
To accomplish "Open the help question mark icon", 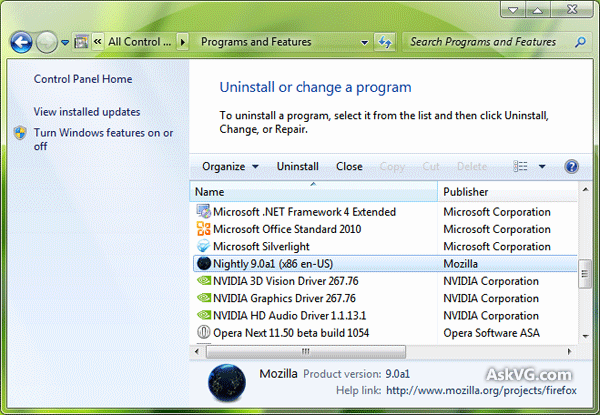I will pos(572,166).
